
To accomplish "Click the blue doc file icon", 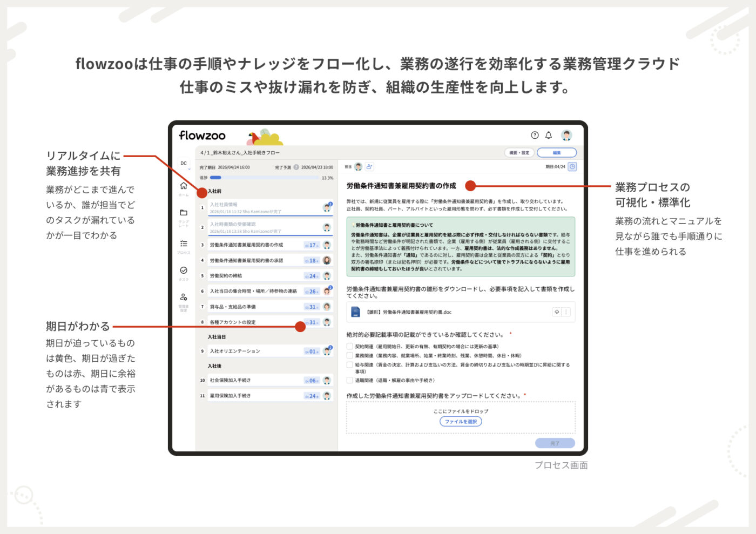I will click(x=355, y=312).
